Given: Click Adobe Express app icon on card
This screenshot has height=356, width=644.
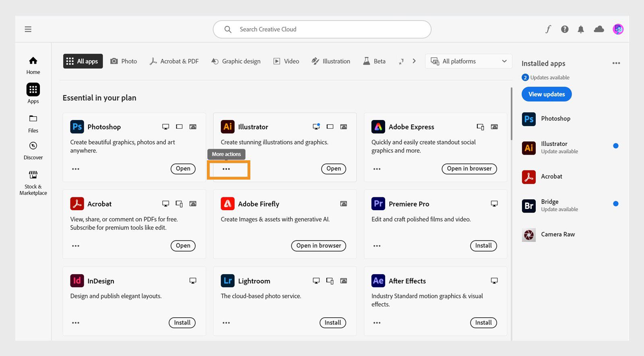Looking at the screenshot, I should click(x=378, y=127).
